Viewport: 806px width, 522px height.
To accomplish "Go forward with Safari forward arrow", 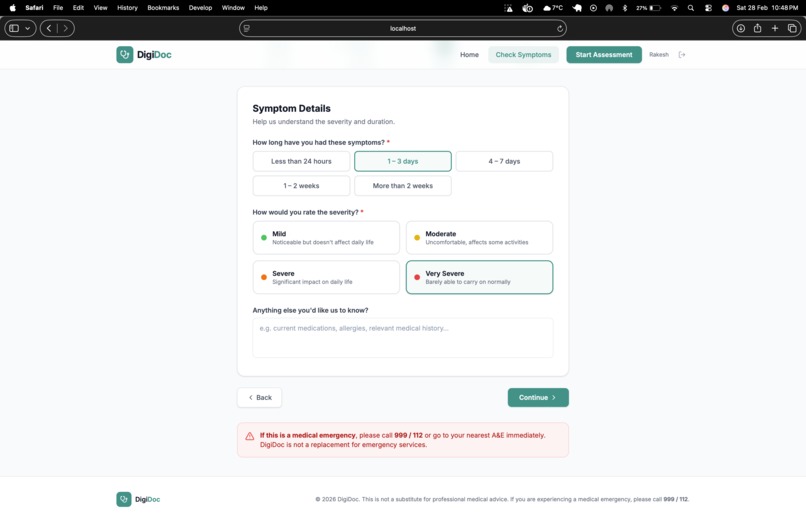I will [65, 28].
